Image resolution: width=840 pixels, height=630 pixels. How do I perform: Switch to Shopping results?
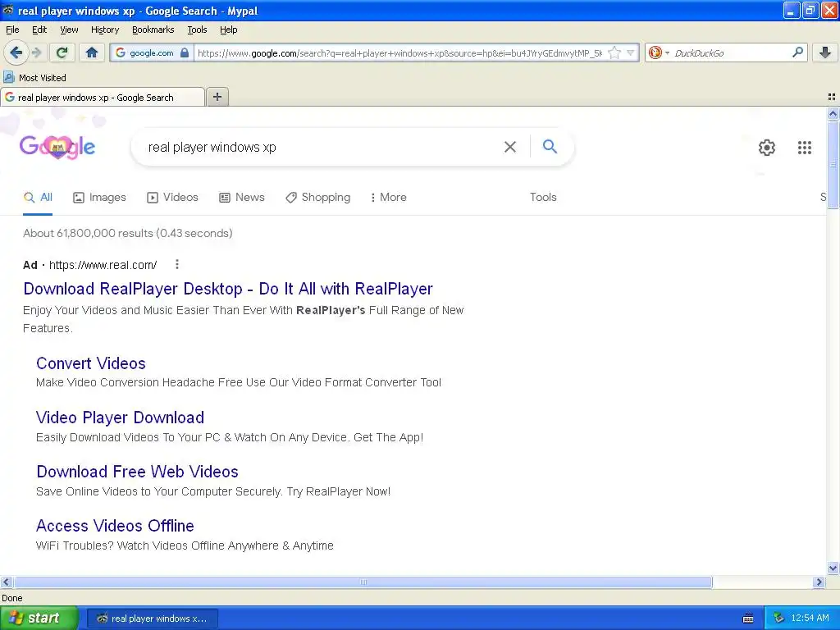(x=317, y=197)
